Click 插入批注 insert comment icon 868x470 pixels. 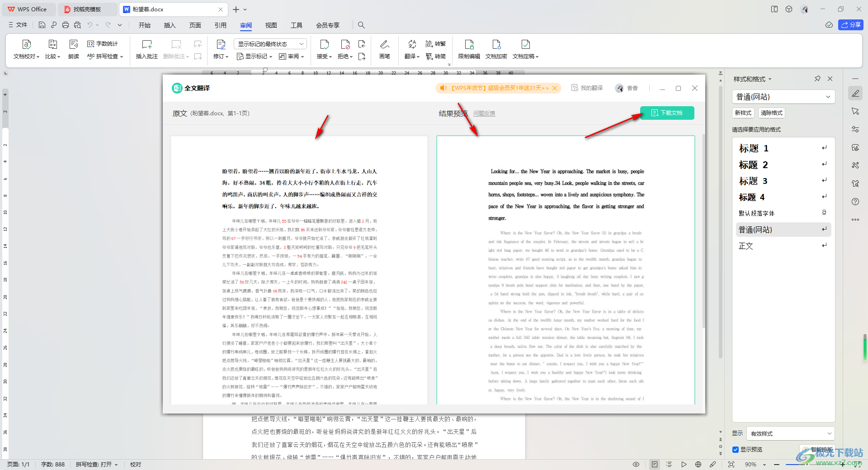[147, 44]
